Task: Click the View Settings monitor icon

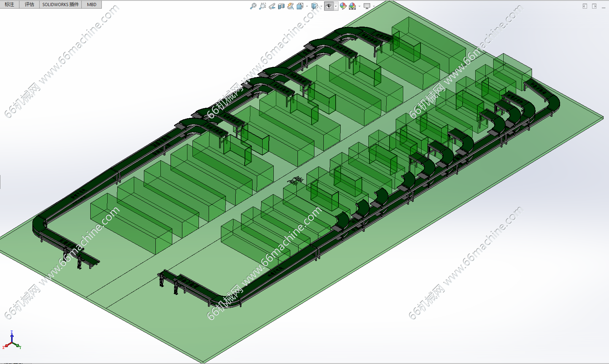Action: click(367, 6)
